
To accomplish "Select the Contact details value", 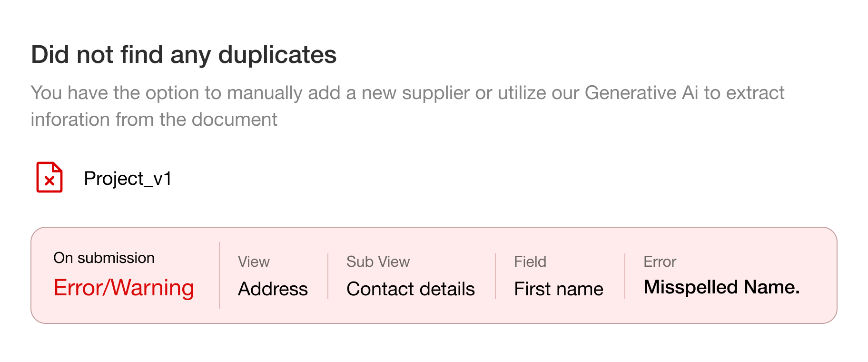I will [411, 289].
